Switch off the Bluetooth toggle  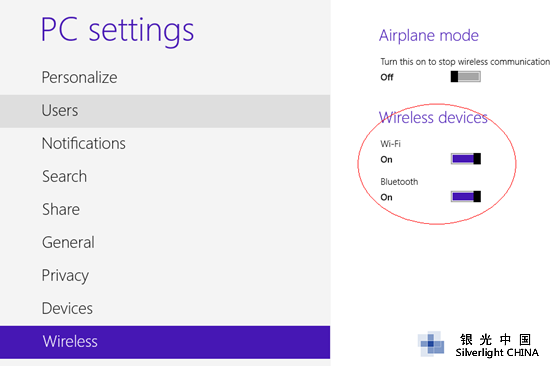click(465, 196)
